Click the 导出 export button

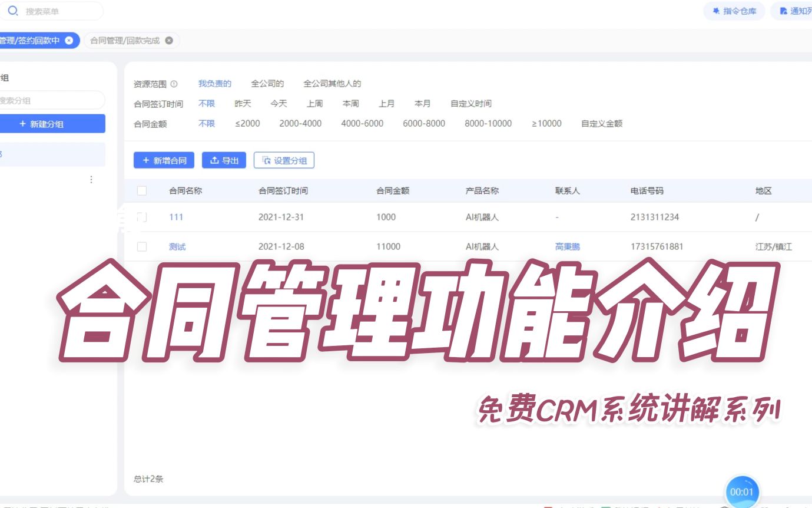click(x=224, y=160)
